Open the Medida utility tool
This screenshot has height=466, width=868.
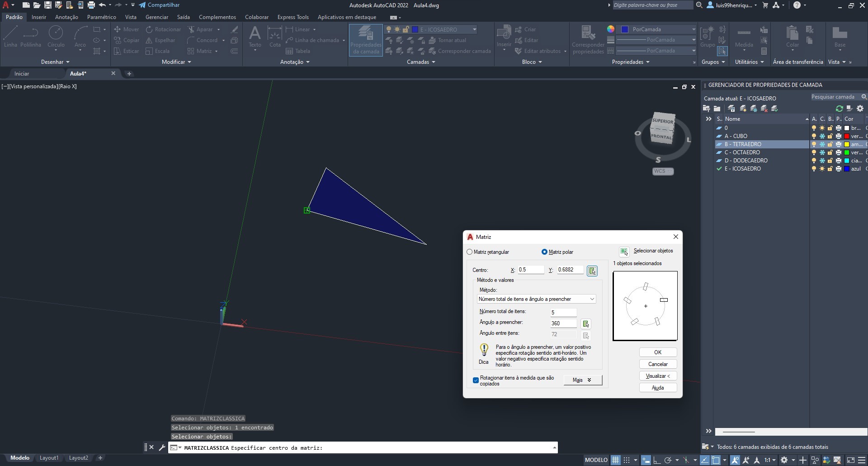[x=744, y=36]
